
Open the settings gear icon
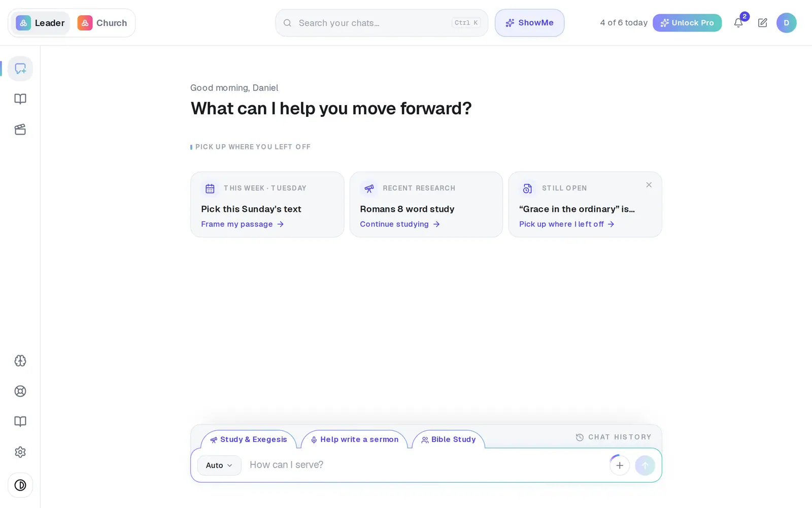pyautogui.click(x=20, y=452)
